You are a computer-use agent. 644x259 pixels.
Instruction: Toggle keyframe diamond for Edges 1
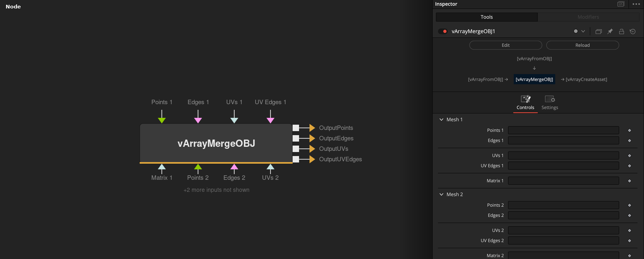point(630,141)
